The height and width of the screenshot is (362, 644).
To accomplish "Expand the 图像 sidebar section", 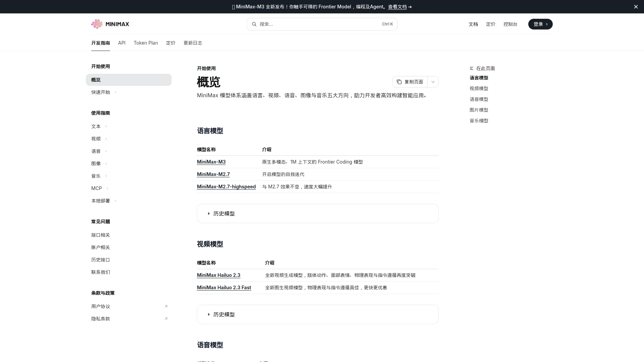I will pyautogui.click(x=106, y=164).
